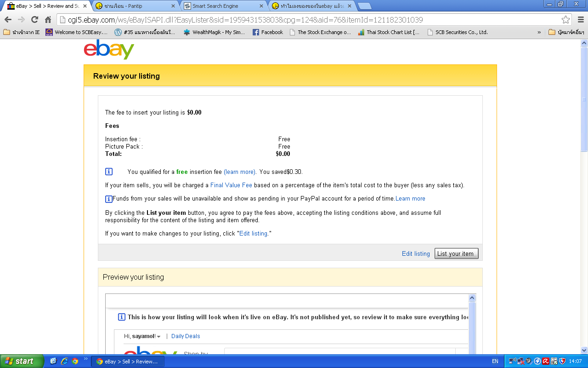Switch to the eBay Sell Review tab
This screenshot has height=368, width=588.
coord(47,6)
